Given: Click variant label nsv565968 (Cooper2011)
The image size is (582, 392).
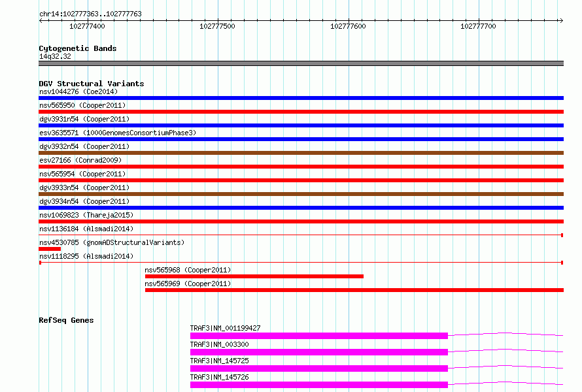Looking at the screenshot, I should (188, 270).
